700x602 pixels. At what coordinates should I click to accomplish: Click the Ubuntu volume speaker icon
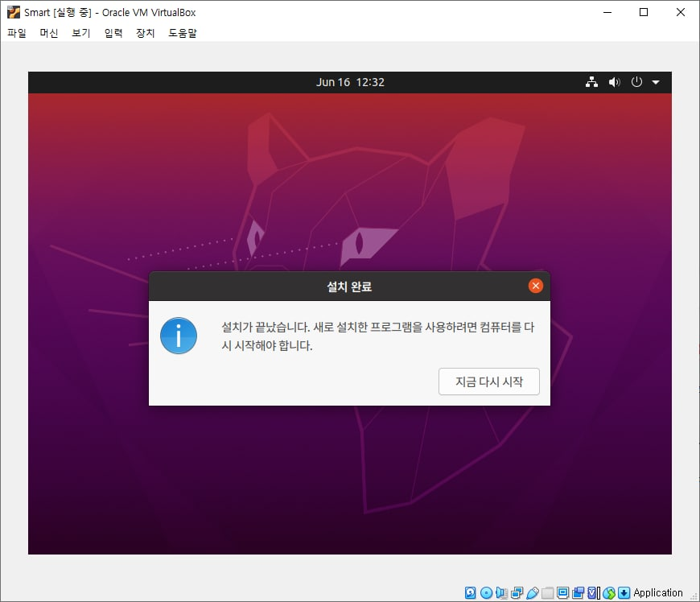[x=614, y=82]
